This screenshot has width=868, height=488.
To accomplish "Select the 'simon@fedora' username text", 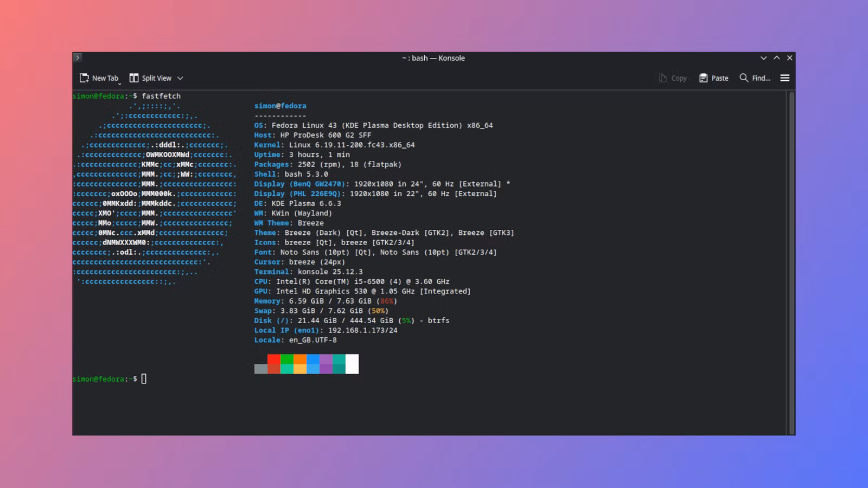I will pos(280,106).
